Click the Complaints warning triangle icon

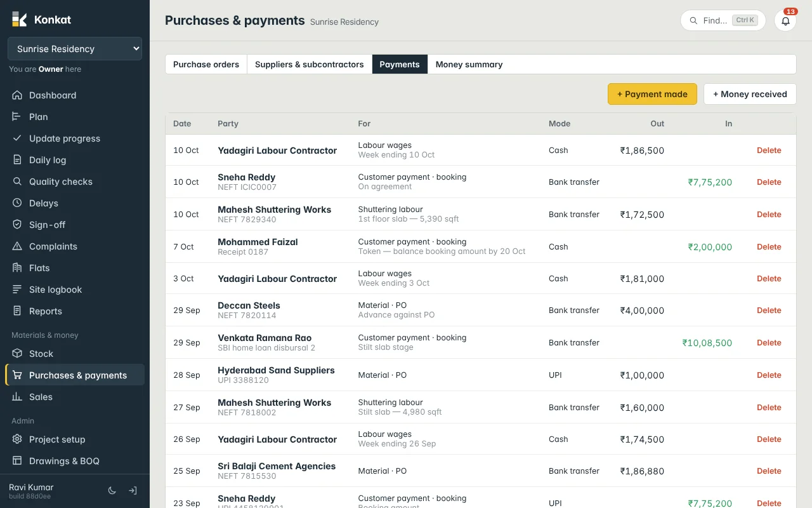point(17,246)
